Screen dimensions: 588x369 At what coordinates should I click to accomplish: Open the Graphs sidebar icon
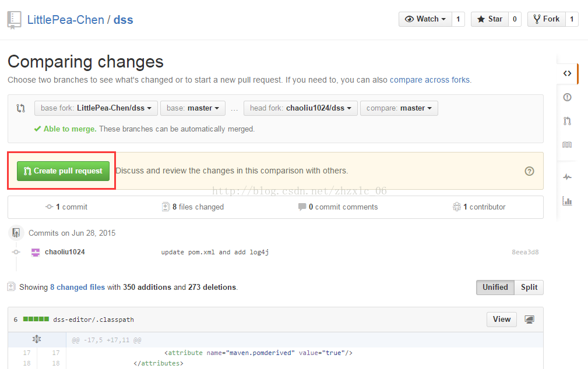tap(567, 201)
